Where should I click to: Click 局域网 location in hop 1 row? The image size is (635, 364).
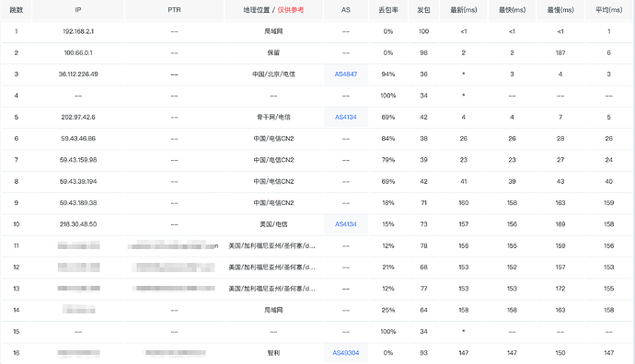tap(273, 31)
